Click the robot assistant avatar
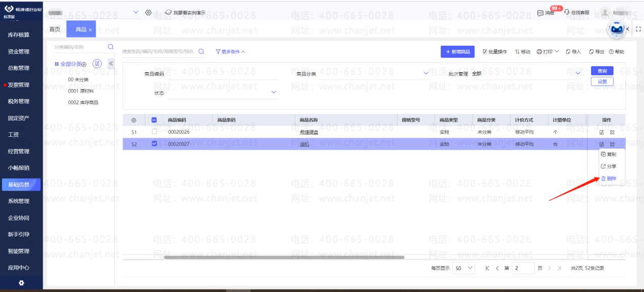The image size is (644, 292). (617, 30)
